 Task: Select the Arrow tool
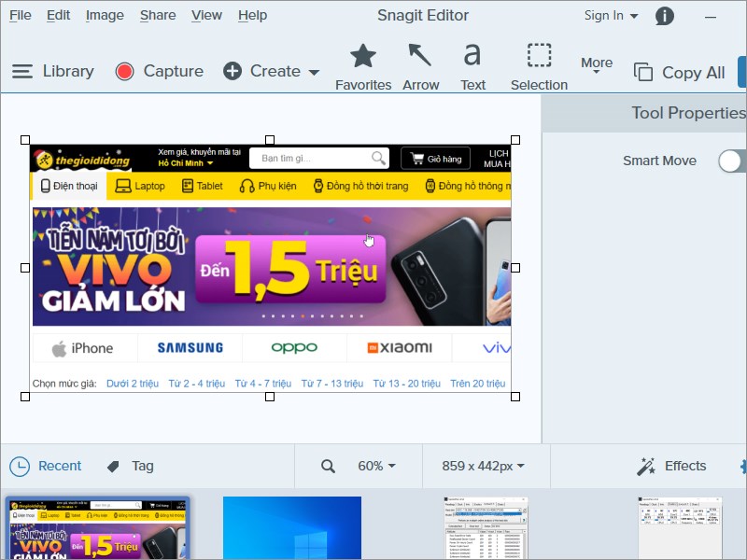pyautogui.click(x=421, y=67)
